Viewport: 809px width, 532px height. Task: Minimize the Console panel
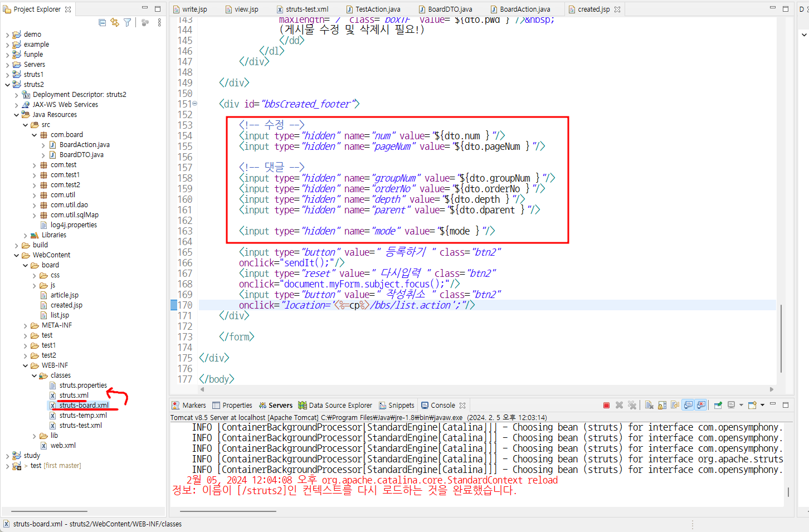pyautogui.click(x=773, y=404)
